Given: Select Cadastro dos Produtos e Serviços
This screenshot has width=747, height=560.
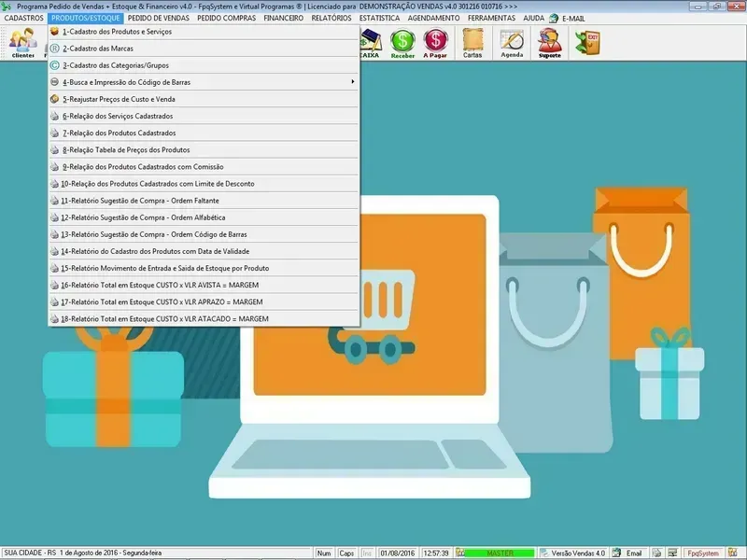Looking at the screenshot, I should 117,32.
